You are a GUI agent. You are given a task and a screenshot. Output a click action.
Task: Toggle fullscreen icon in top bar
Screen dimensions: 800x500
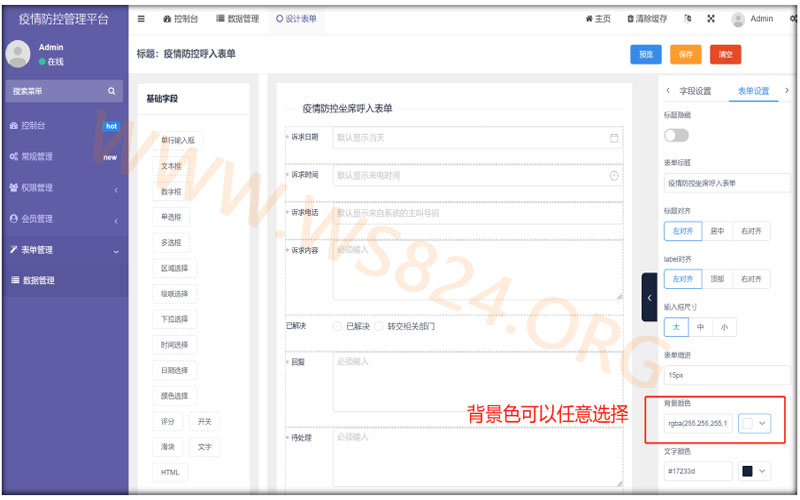711,19
